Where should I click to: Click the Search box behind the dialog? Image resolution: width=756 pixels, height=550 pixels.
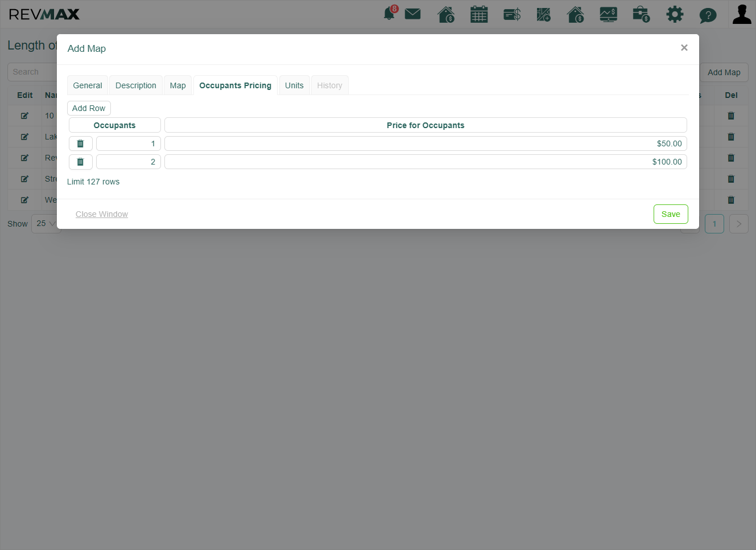point(32,72)
